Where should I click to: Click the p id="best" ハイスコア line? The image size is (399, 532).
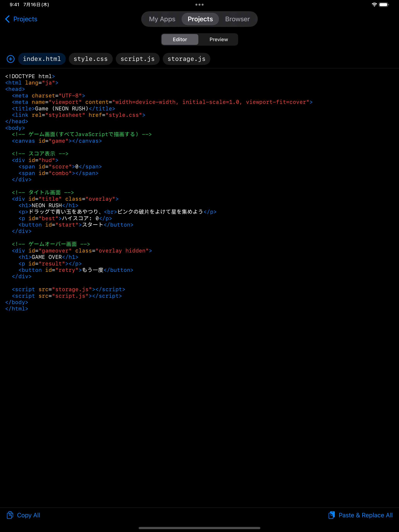coord(65,218)
